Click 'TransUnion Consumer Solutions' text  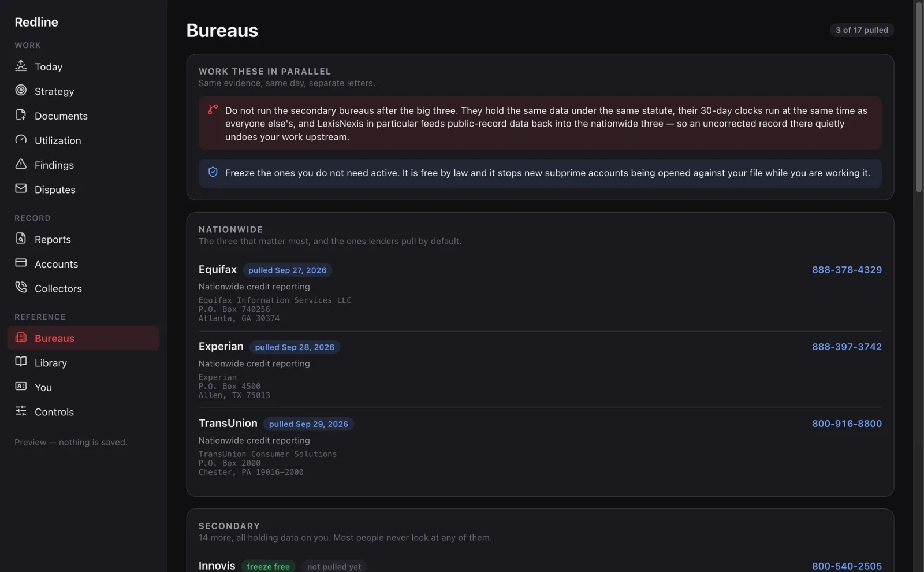267,454
